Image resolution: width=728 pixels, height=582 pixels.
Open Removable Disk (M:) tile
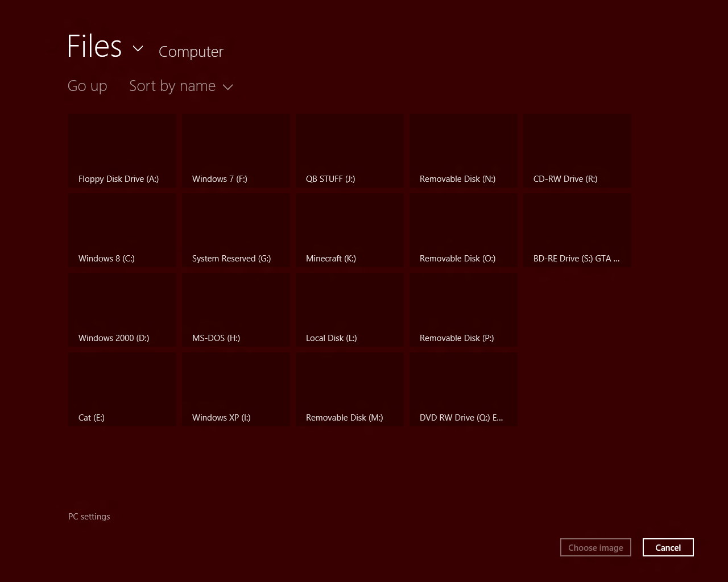point(349,389)
